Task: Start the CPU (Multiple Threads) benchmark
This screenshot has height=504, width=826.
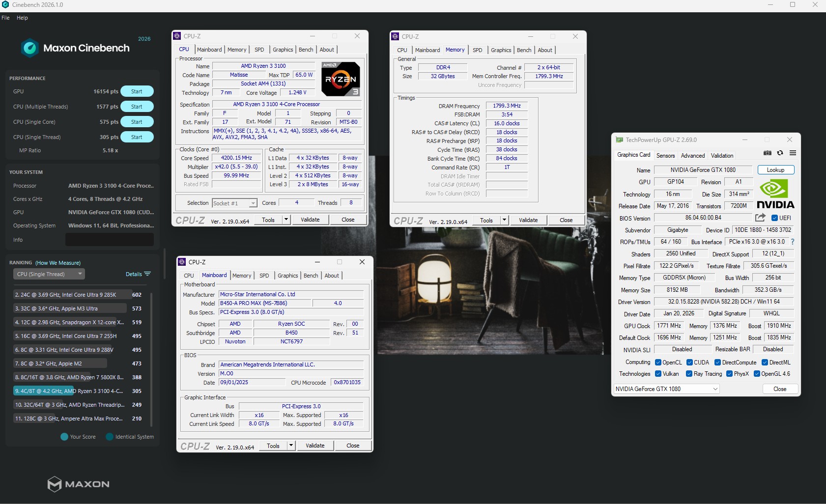Action: pos(137,107)
